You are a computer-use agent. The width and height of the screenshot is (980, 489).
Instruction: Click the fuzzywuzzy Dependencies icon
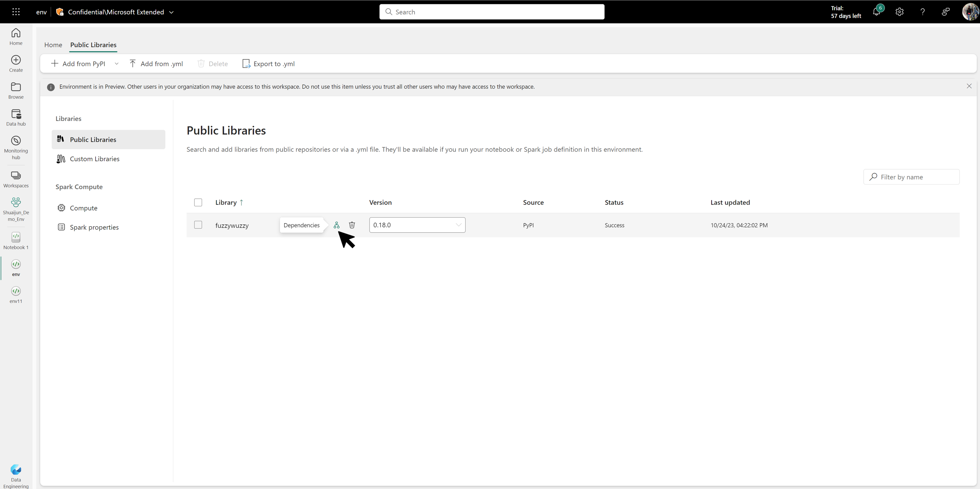pos(337,225)
